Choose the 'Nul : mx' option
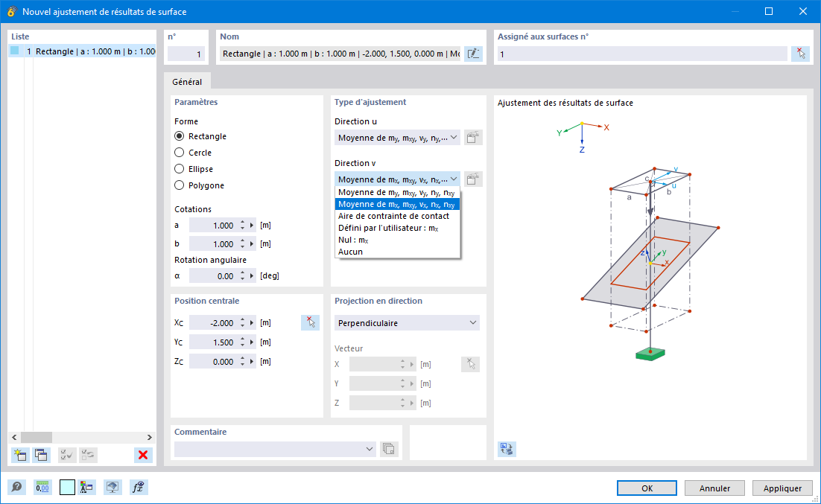Image resolution: width=821 pixels, height=504 pixels. coord(397,240)
